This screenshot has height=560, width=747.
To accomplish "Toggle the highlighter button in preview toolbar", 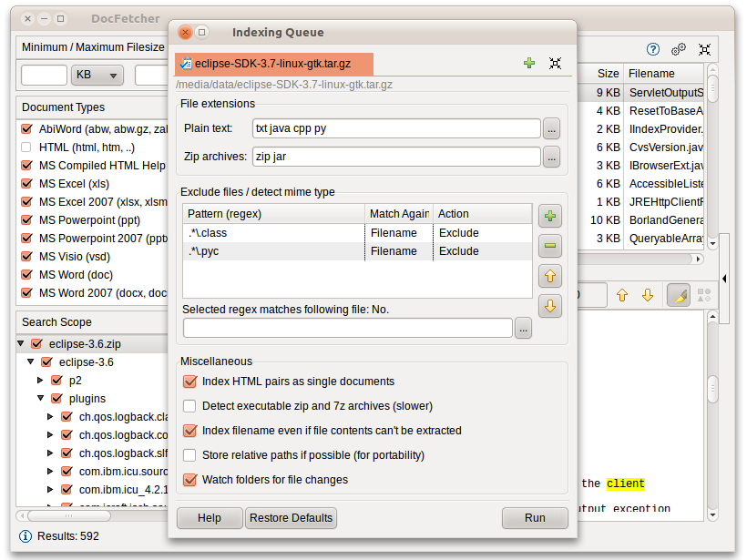I will tap(678, 295).
